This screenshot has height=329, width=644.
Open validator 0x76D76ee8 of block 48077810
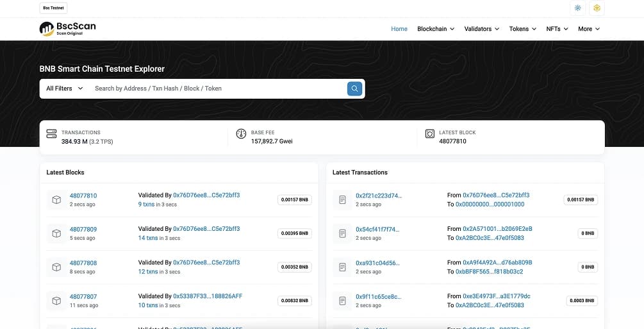point(206,196)
